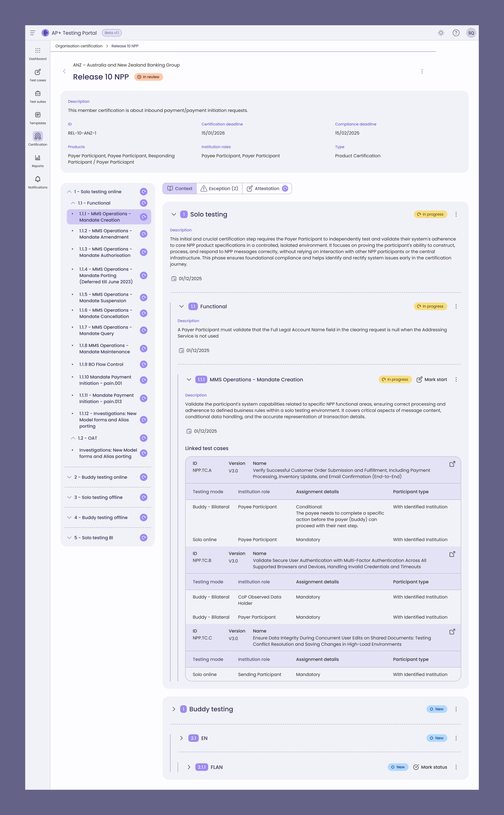Switch to the Exception (2) tab
Viewport: 504px width, 815px height.
click(219, 188)
